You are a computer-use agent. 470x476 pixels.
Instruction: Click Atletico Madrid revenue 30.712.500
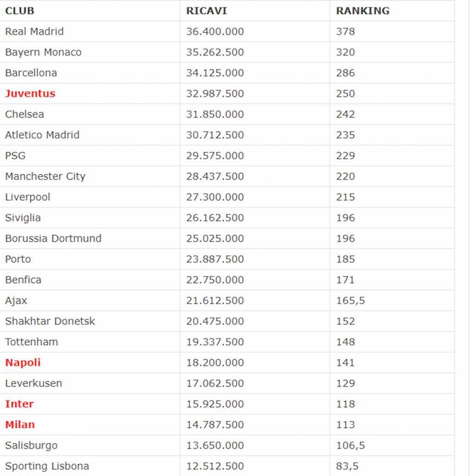215,135
